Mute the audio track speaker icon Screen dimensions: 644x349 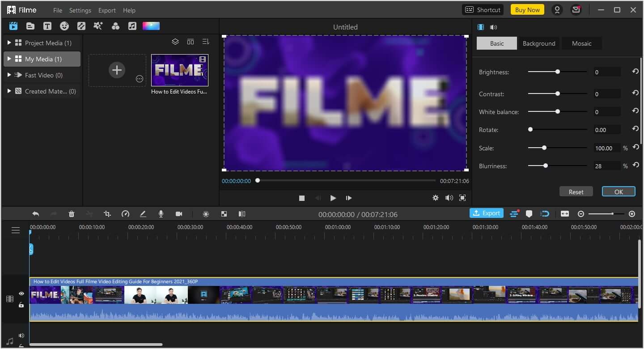click(x=21, y=336)
